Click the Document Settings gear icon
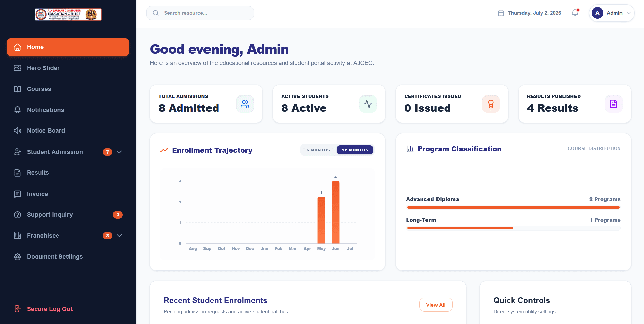Image resolution: width=644 pixels, height=324 pixels. point(18,257)
